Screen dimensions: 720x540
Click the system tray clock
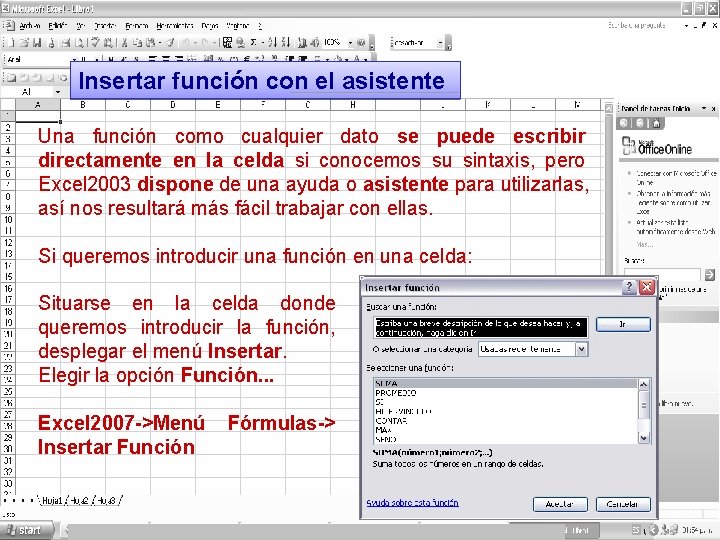698,530
